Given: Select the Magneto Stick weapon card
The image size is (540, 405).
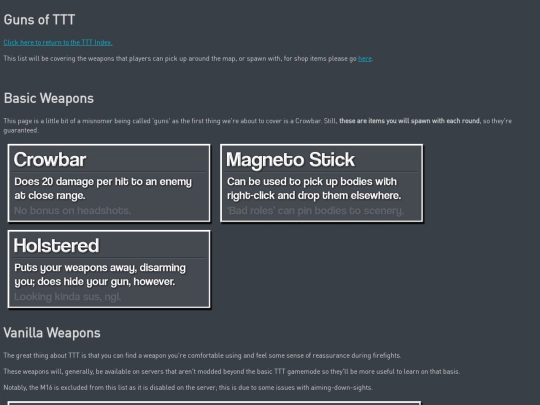Looking at the screenshot, I should coord(322,183).
